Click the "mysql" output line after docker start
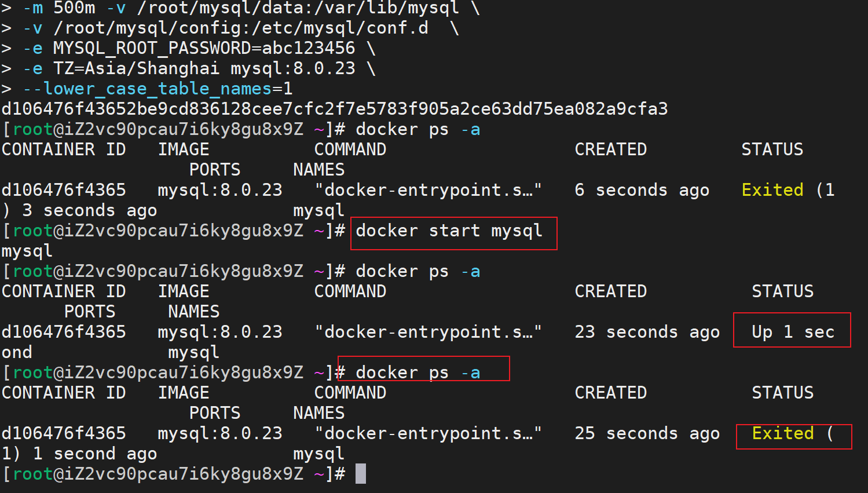The height and width of the screenshot is (493, 868). pos(27,251)
